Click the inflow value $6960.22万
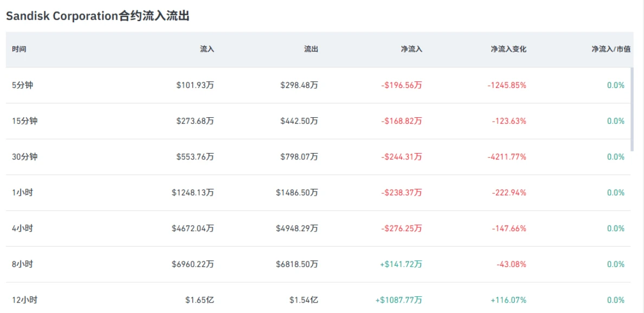 click(193, 264)
